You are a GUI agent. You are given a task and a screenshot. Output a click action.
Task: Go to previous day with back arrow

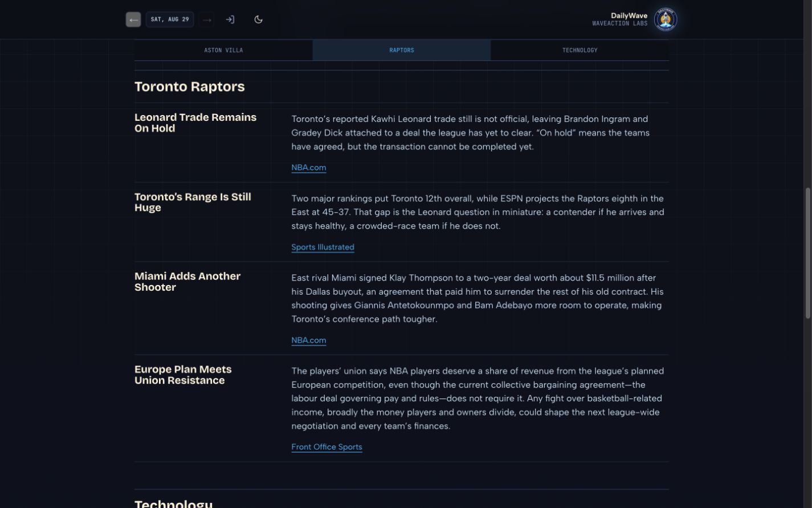(x=133, y=19)
